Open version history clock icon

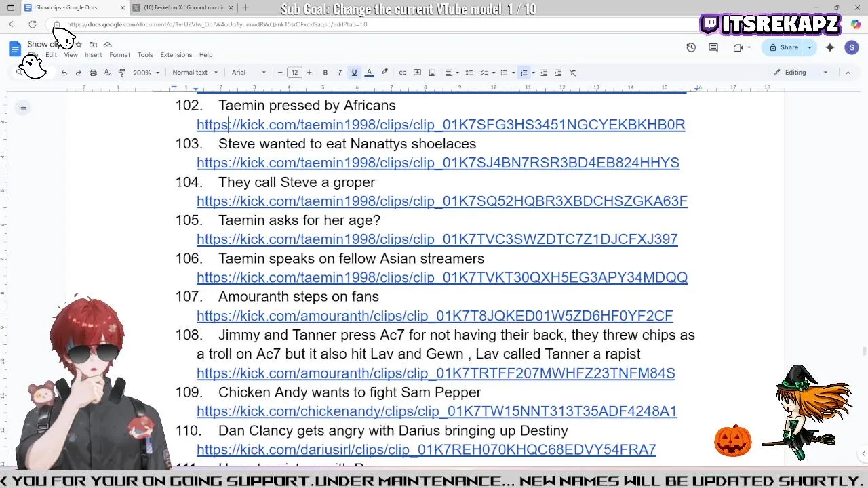[x=691, y=47]
